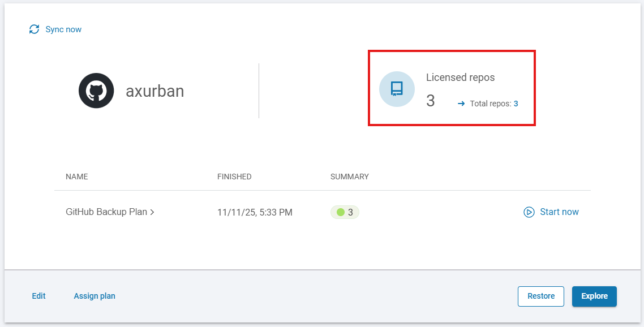Open the Total repos count link
The width and height of the screenshot is (644, 327).
point(516,104)
